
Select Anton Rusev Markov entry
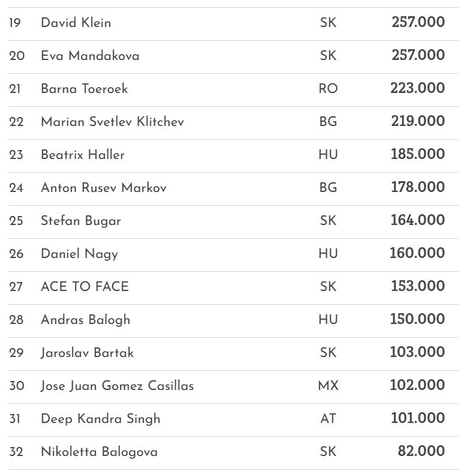(104, 188)
